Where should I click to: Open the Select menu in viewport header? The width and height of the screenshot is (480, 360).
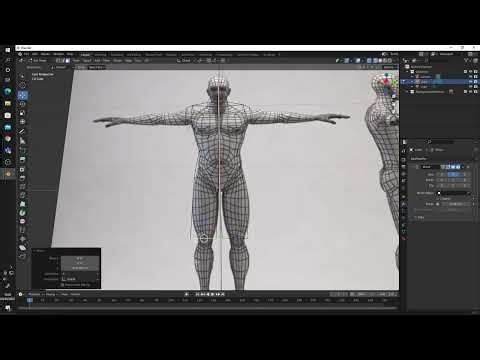[x=87, y=61]
